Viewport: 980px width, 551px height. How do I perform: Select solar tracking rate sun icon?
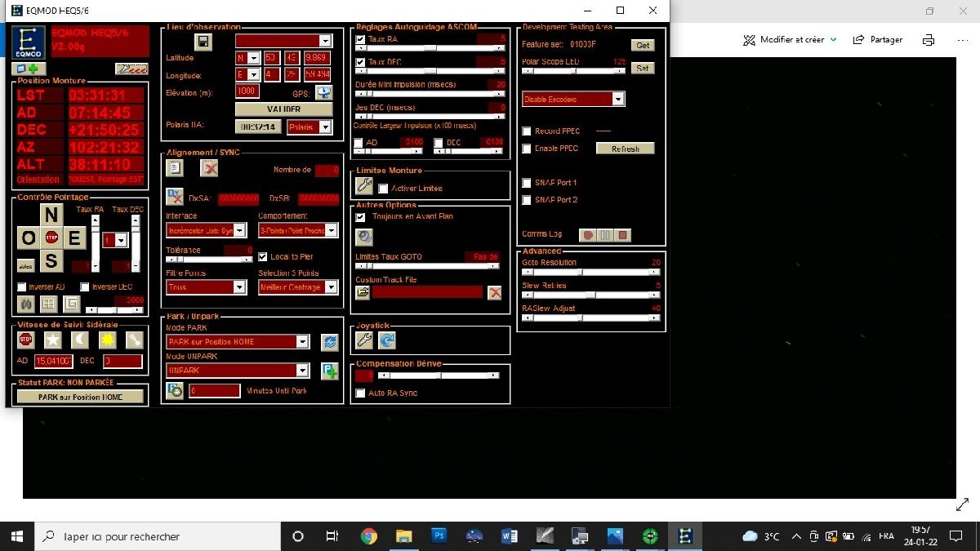[108, 340]
